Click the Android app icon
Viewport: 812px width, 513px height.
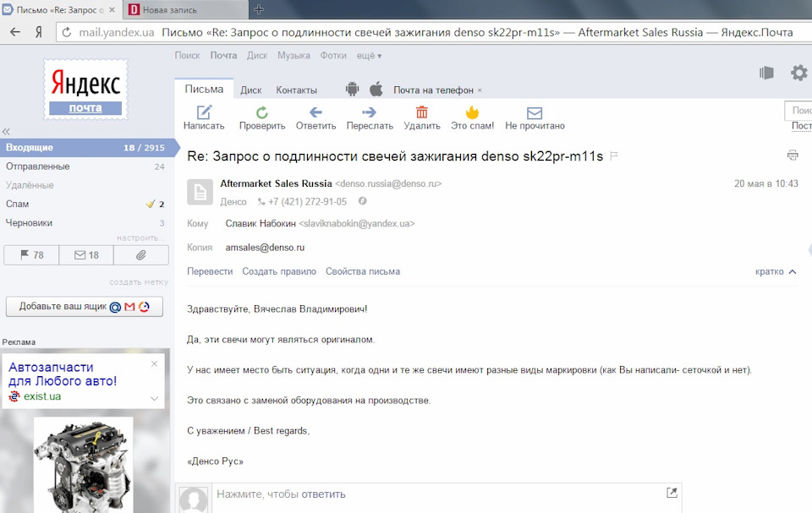tap(352, 89)
